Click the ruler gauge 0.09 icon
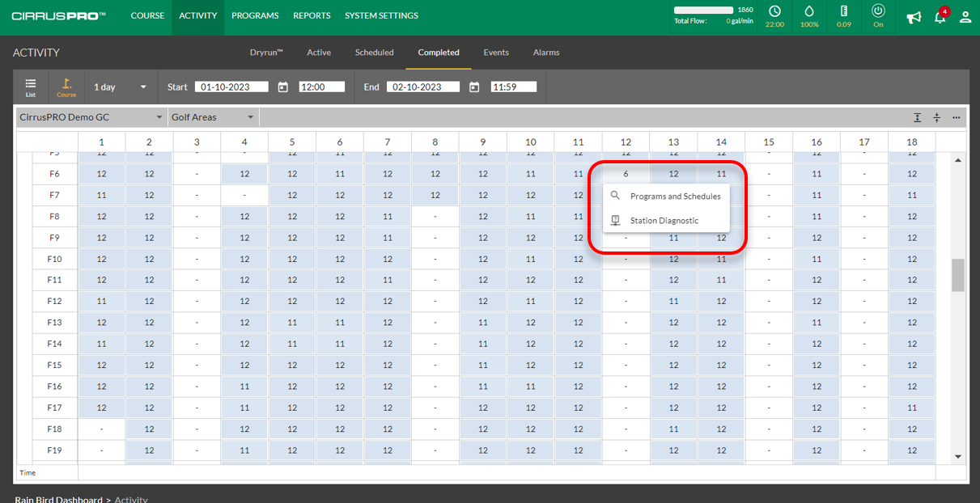980x503 pixels. click(844, 11)
